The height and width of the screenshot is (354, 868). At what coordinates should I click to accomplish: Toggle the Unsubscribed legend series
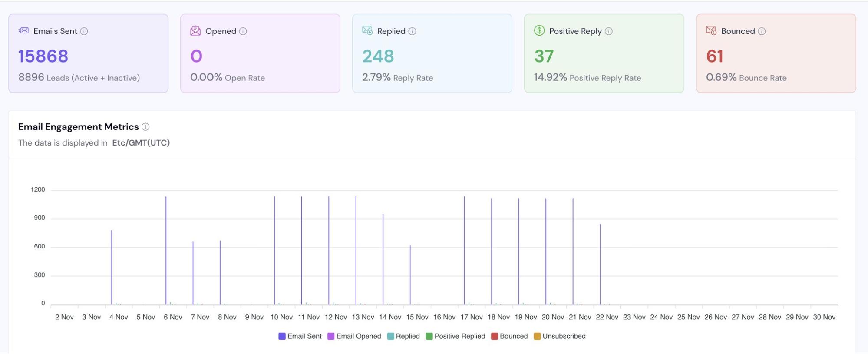click(560, 336)
